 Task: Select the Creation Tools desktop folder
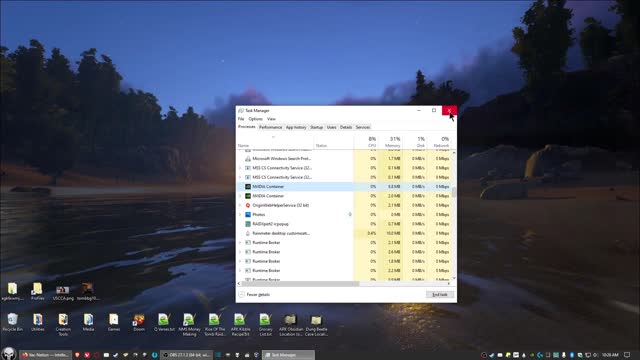63,325
